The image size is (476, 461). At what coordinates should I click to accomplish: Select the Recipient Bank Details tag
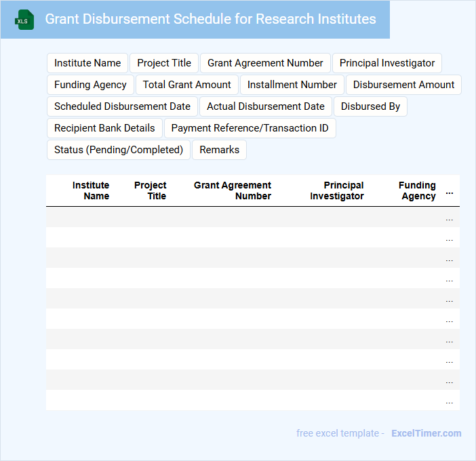(104, 128)
